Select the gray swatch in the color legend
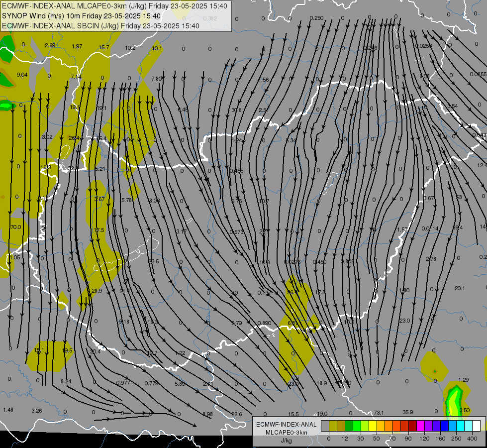 325,426
